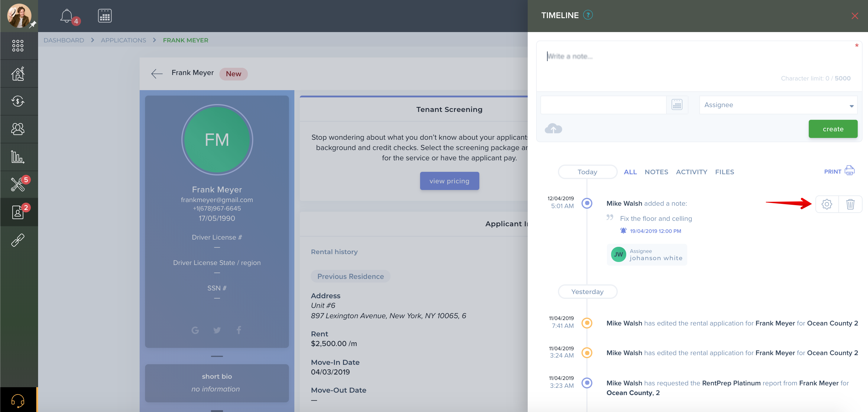Click the PRINT link

click(x=833, y=172)
